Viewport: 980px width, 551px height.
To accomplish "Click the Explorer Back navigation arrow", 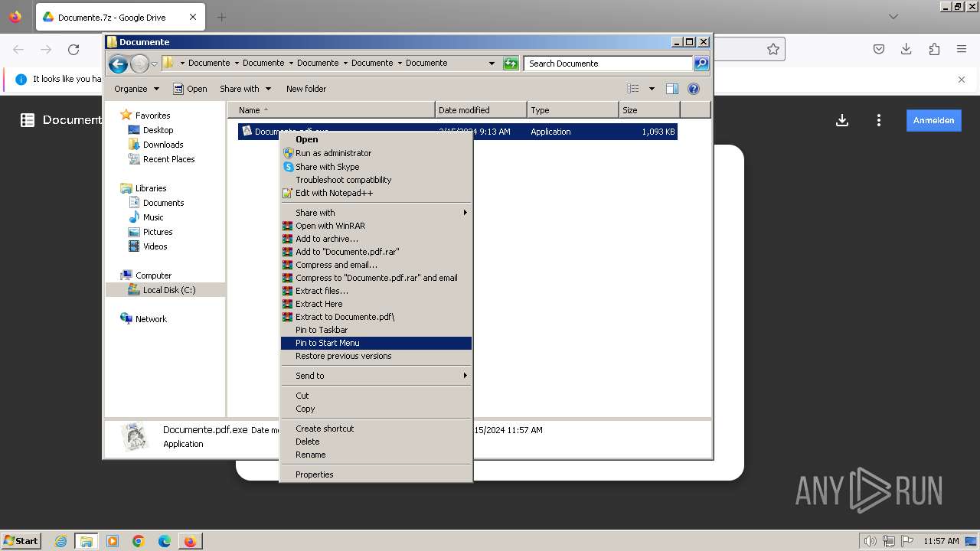I will 118,64.
